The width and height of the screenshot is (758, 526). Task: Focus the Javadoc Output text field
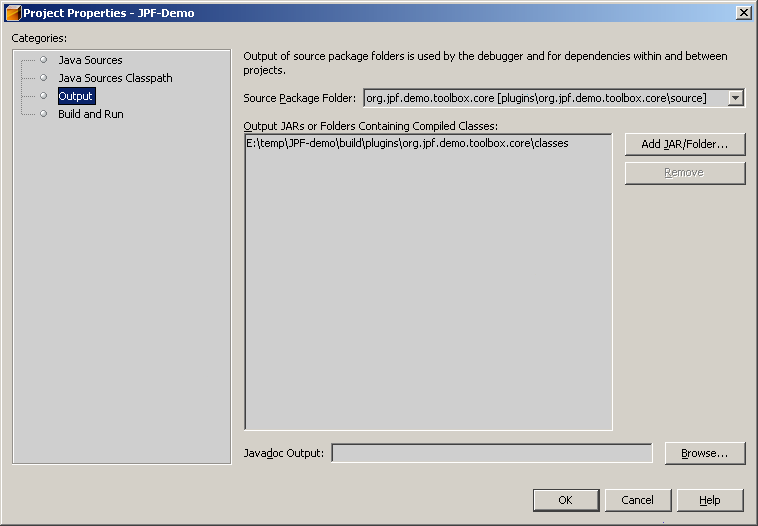tap(492, 453)
